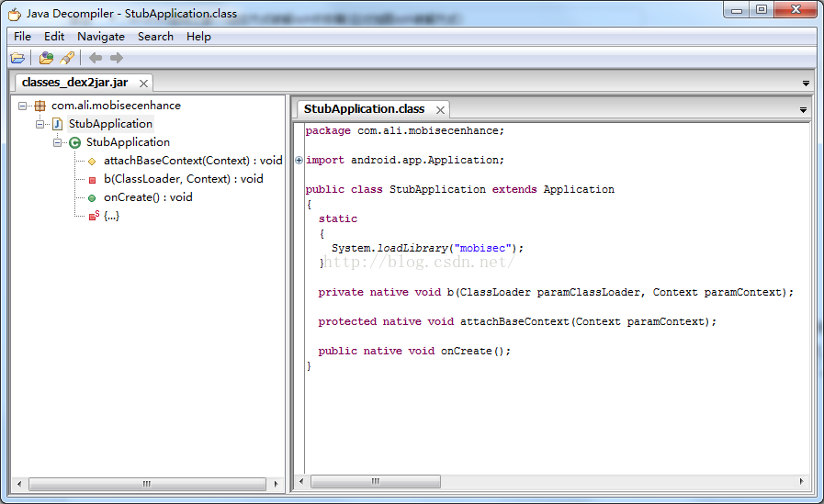The height and width of the screenshot is (504, 824).
Task: Click the Back arrow in the toolbar
Action: coord(96,58)
